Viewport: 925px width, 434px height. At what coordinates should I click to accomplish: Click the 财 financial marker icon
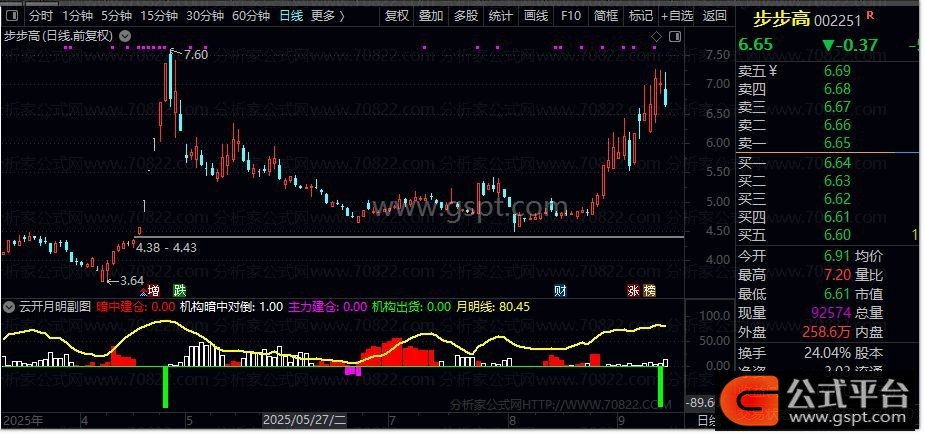560,291
